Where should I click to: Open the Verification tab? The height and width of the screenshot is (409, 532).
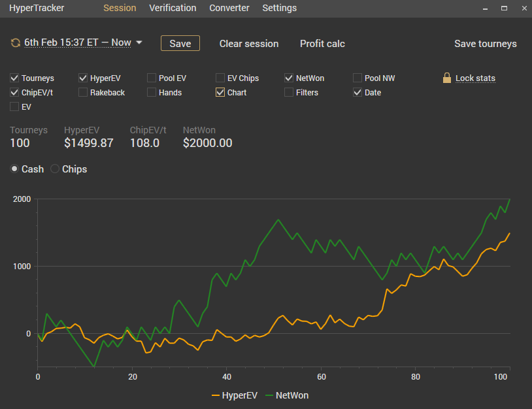173,8
